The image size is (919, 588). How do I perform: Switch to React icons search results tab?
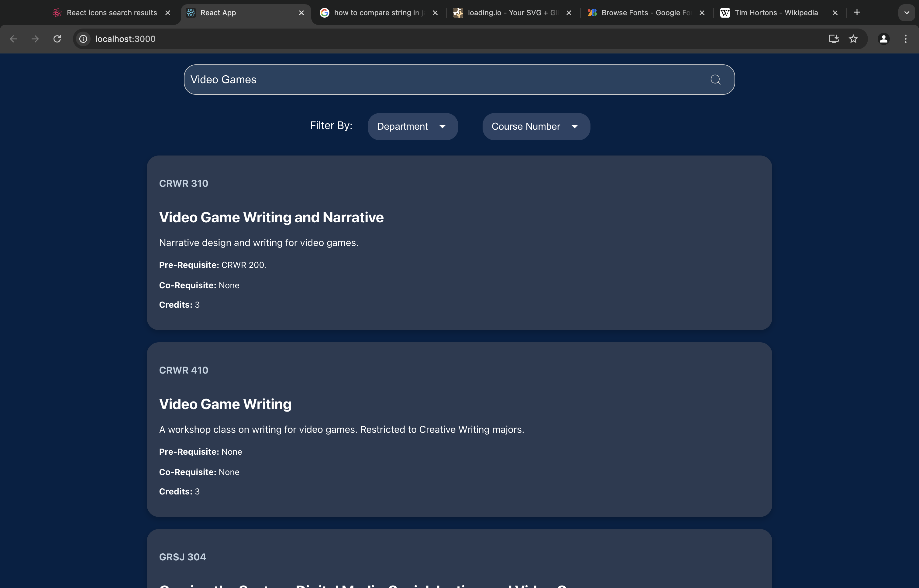tap(112, 12)
